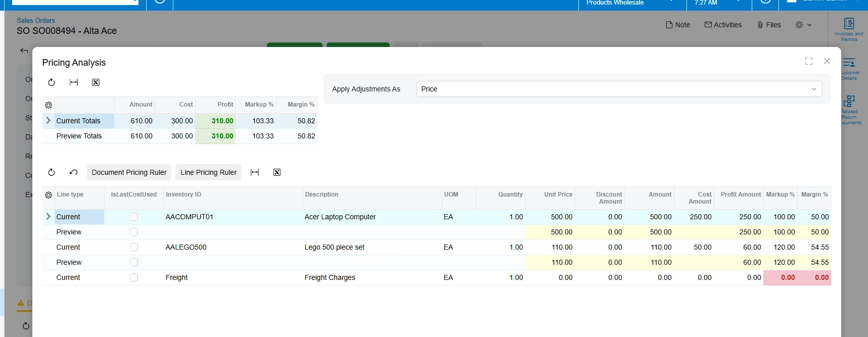Click the Lego 500 piece set description
The image size is (868, 337).
pyautogui.click(x=373, y=247)
